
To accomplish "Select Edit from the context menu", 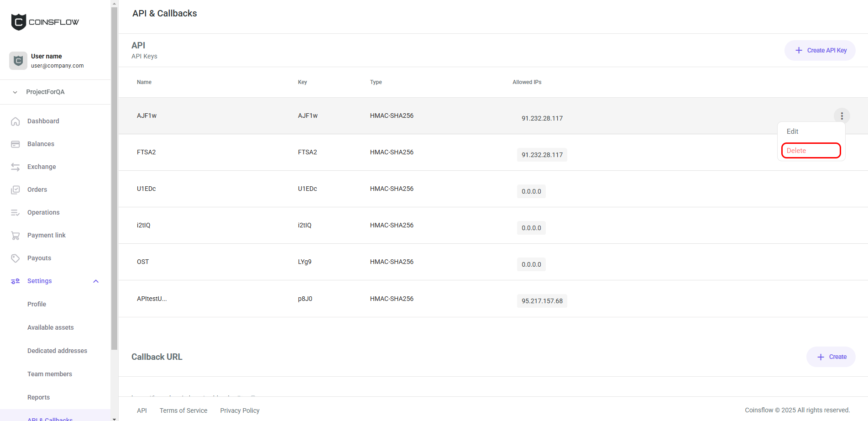I will tap(793, 132).
